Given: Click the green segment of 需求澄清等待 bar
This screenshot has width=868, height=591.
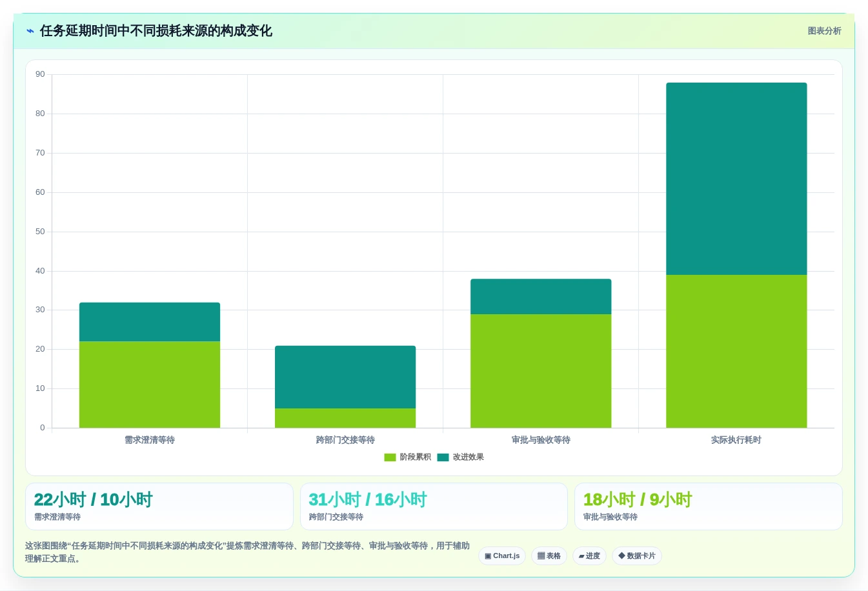Looking at the screenshot, I should [x=150, y=385].
